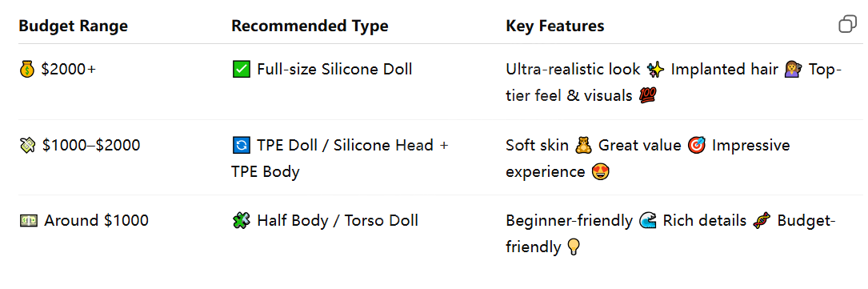The width and height of the screenshot is (868, 289).
Task: Click the Budget Range column header
Action: point(73,26)
